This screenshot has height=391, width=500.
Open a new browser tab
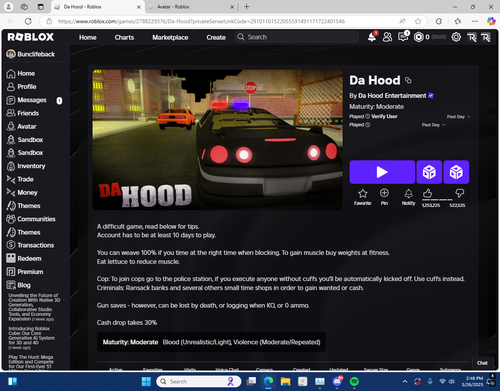247,7
